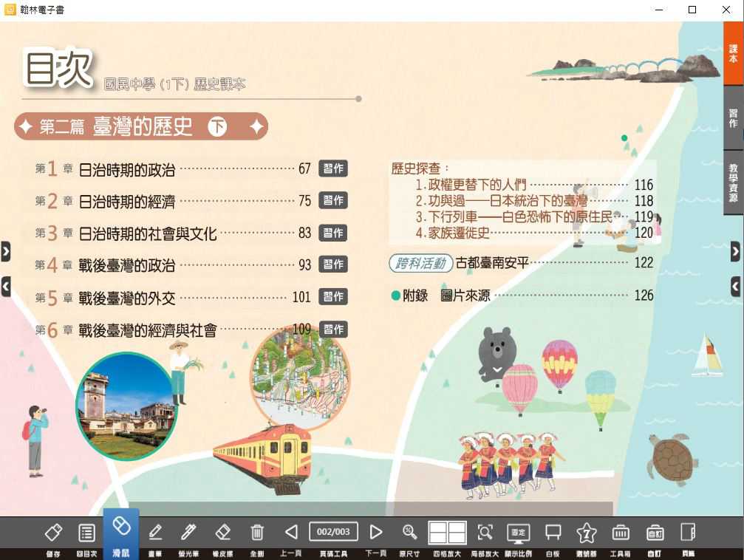The width and height of the screenshot is (744, 560).
Task: Open the 工具箱 toolbox
Action: [620, 533]
